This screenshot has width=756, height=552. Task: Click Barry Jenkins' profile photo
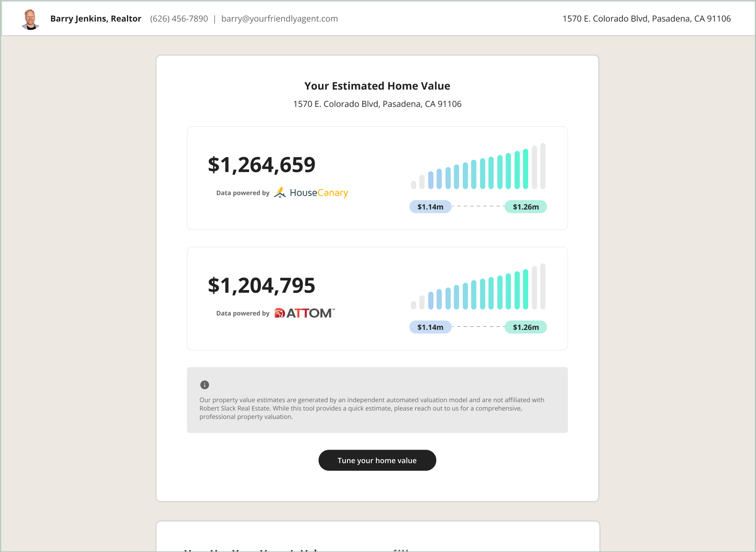tap(30, 19)
